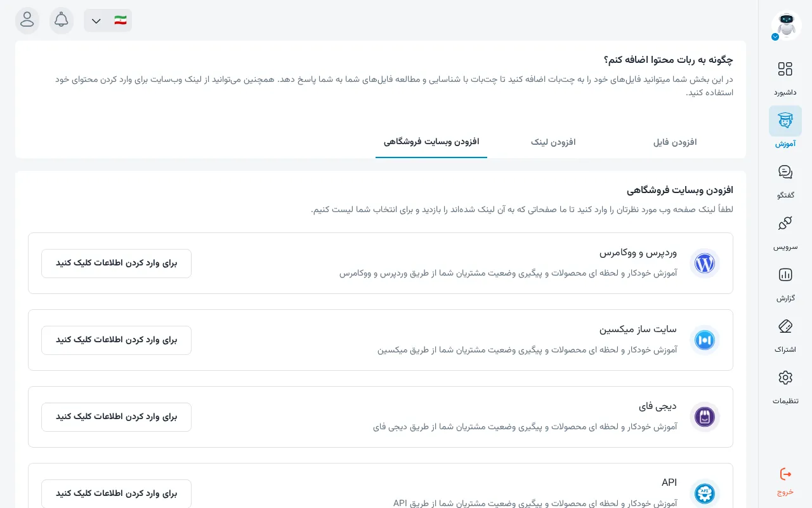
Task: Open the Training (آموزش) sidebar section
Action: [785, 128]
